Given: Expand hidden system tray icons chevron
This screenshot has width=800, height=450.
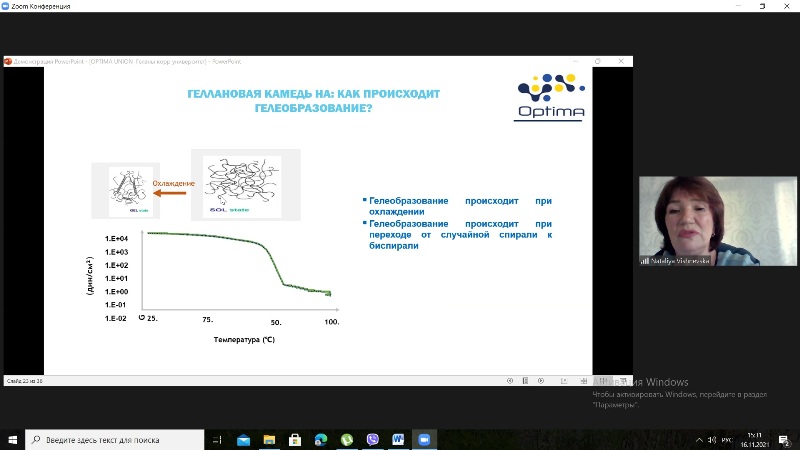Looking at the screenshot, I should click(x=699, y=440).
